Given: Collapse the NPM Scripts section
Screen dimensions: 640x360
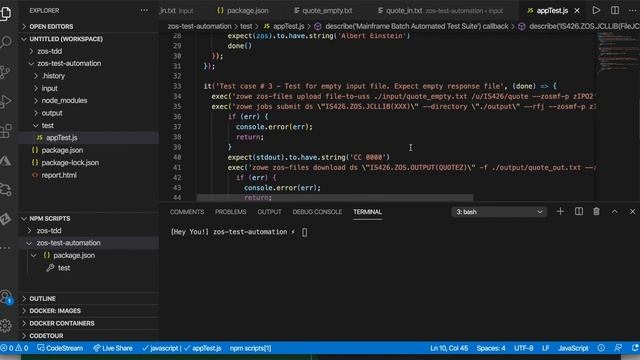Looking at the screenshot, I should (x=88, y=219).
